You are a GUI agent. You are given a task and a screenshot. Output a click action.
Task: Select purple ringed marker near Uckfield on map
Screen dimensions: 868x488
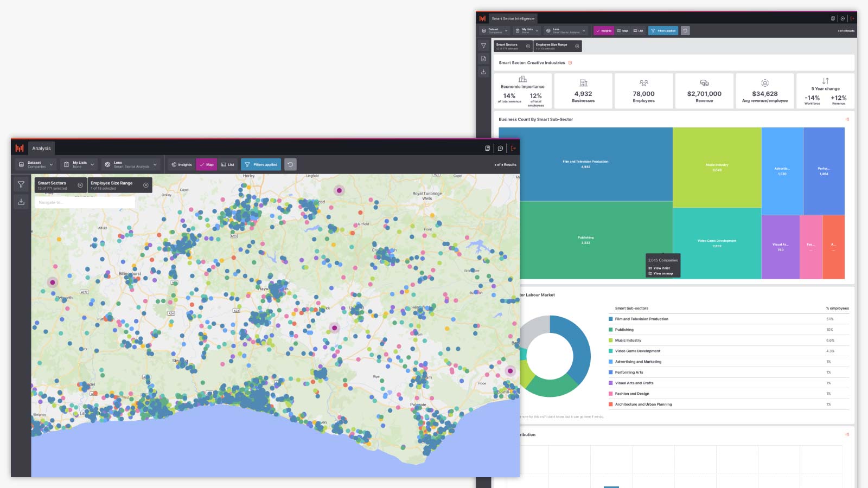[x=335, y=328]
